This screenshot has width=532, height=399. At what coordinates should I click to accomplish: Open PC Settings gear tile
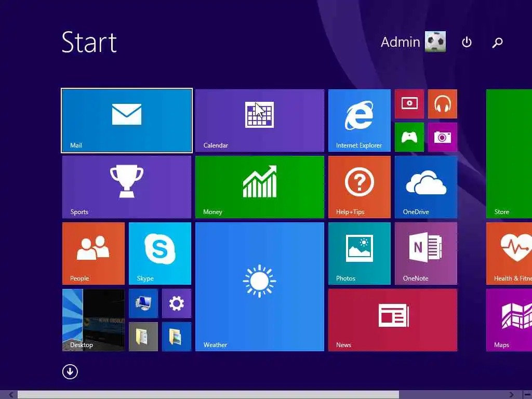(177, 303)
